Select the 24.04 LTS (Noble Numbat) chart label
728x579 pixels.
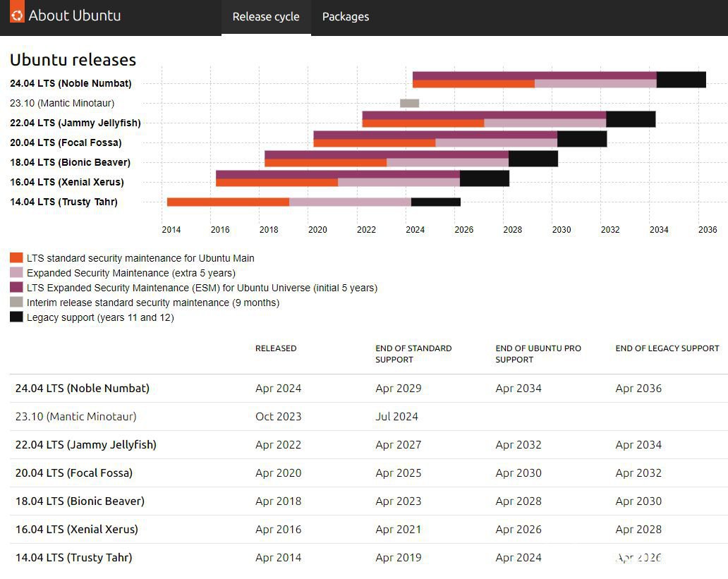tap(71, 84)
